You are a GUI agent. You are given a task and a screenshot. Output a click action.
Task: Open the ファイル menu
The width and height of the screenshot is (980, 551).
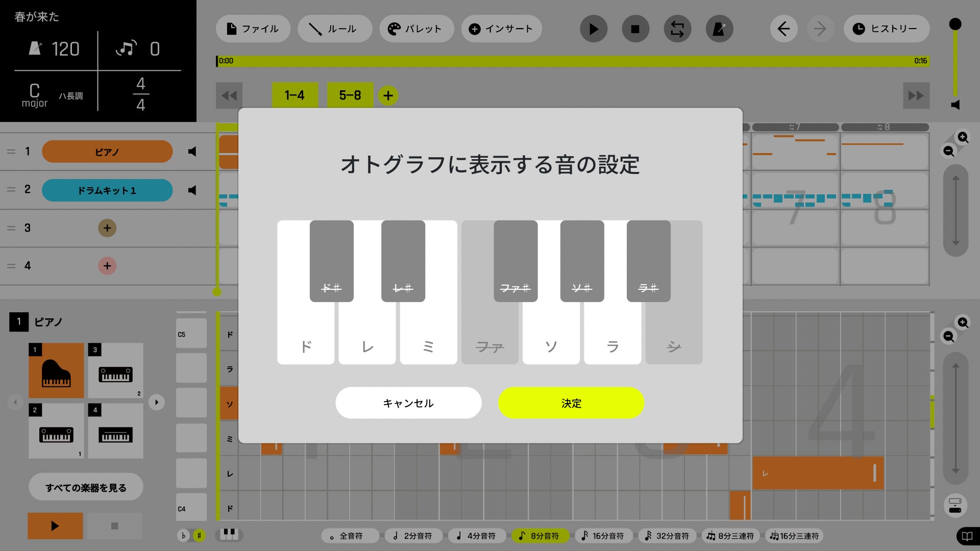point(253,29)
